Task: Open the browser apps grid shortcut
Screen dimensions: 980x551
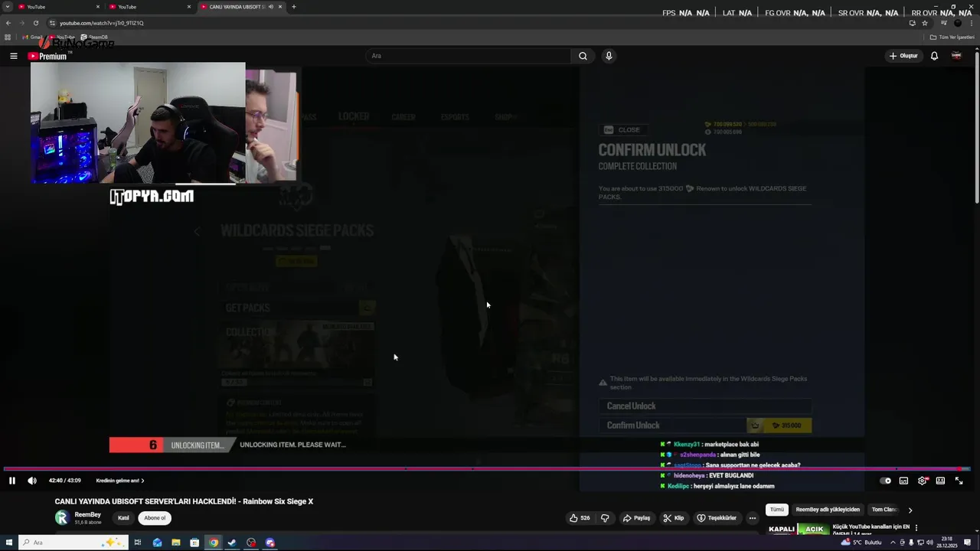Action: point(8,37)
